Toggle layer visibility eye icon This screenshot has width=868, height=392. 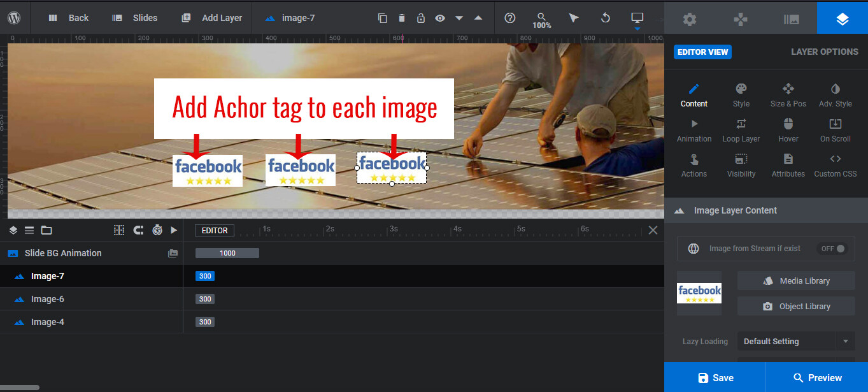pyautogui.click(x=439, y=18)
